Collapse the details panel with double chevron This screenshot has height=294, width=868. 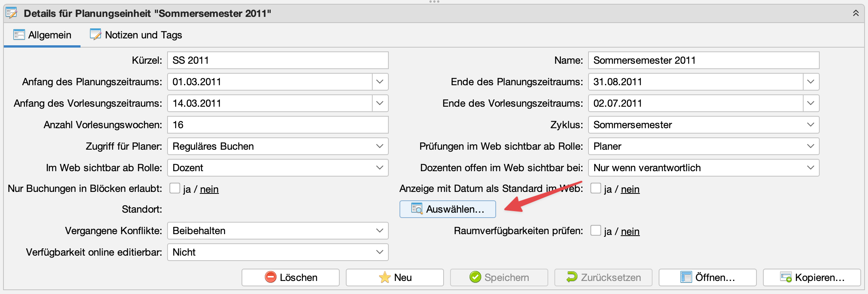[855, 13]
